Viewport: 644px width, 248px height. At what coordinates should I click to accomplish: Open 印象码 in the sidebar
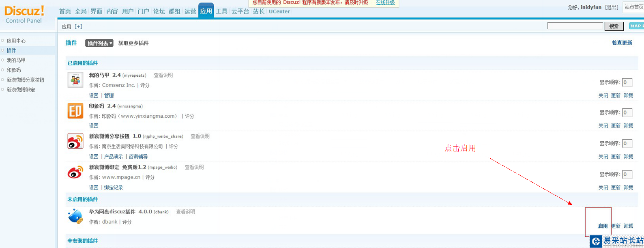click(x=13, y=70)
